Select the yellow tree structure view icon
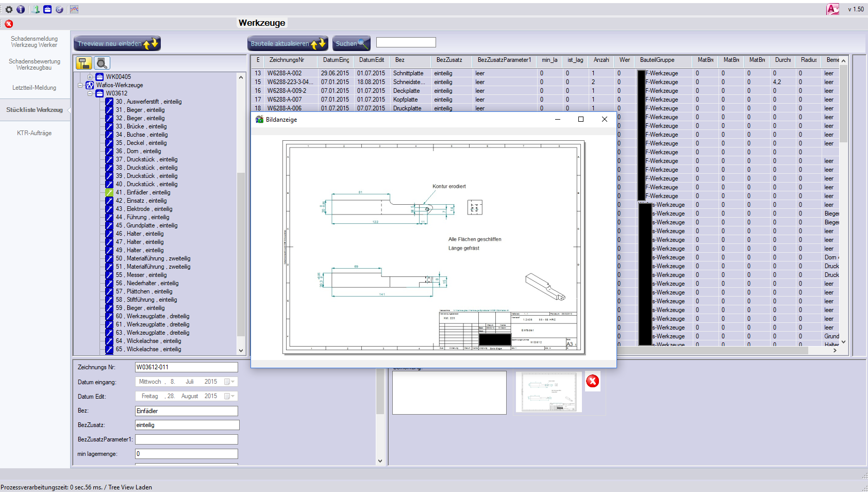This screenshot has height=492, width=868. pyautogui.click(x=84, y=63)
